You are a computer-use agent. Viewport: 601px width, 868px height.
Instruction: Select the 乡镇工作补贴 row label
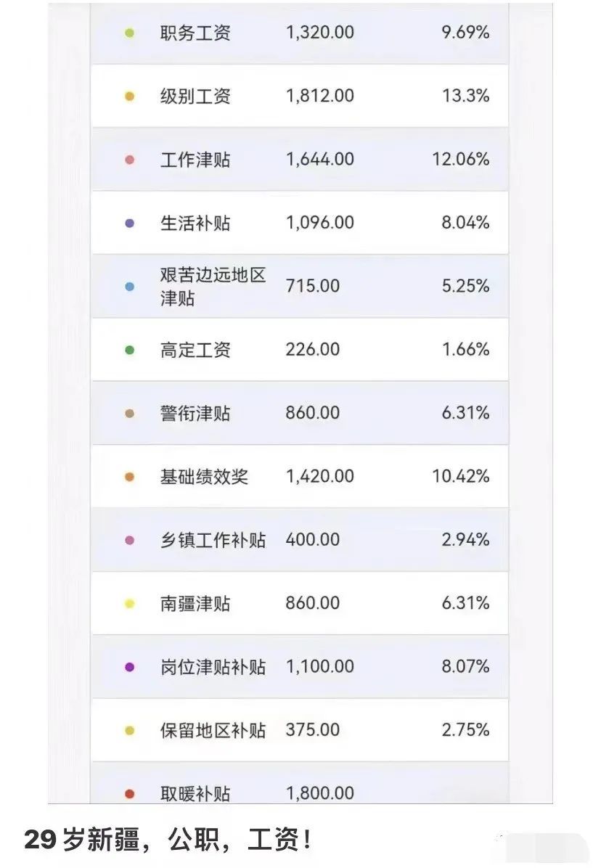pos(213,540)
